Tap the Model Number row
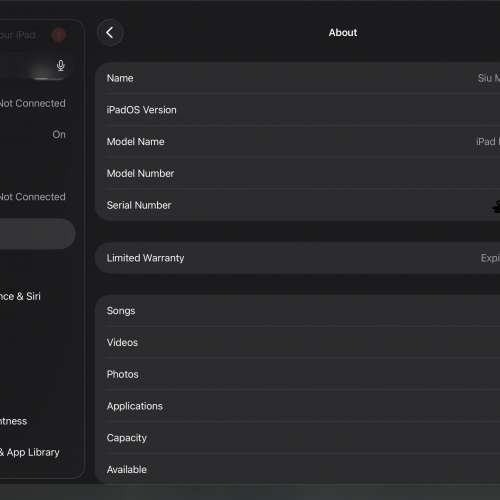This screenshot has width=500, height=500. (x=297, y=173)
